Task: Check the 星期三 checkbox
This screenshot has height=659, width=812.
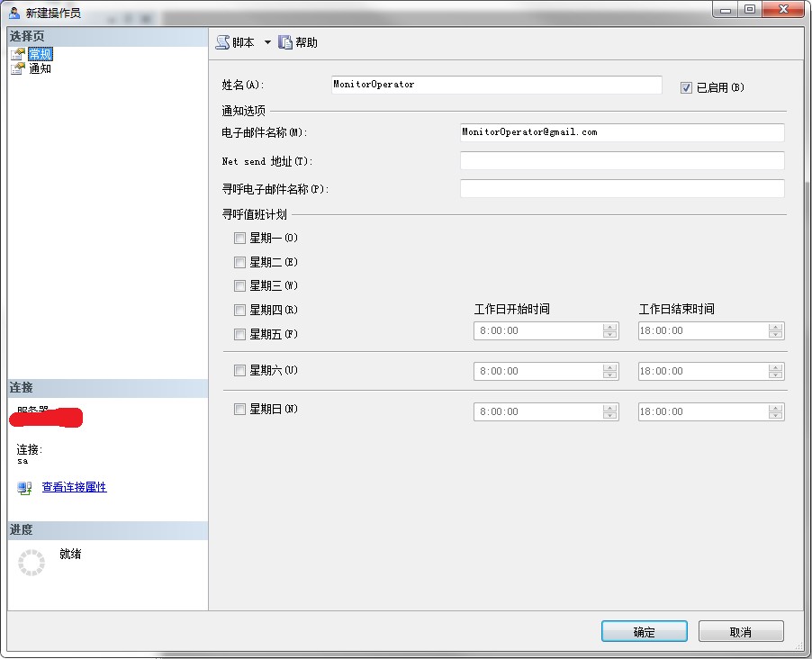Action: 239,286
